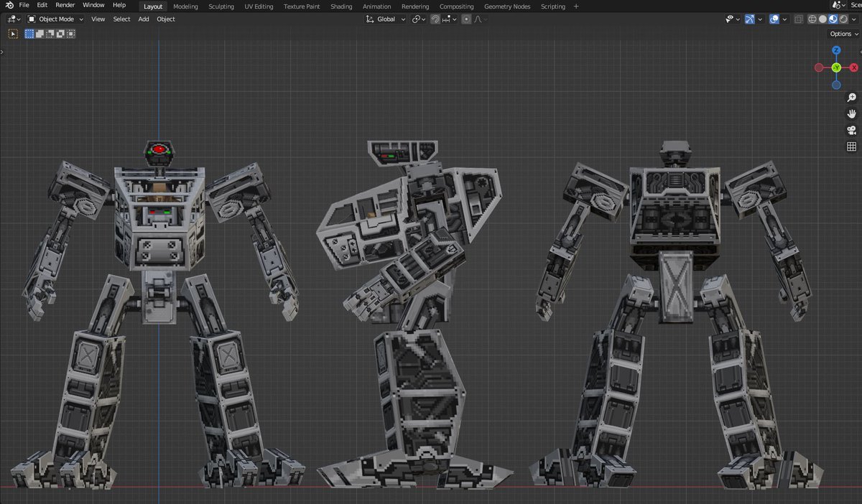
Task: Switch to the UV Editing workspace tab
Action: pos(259,6)
